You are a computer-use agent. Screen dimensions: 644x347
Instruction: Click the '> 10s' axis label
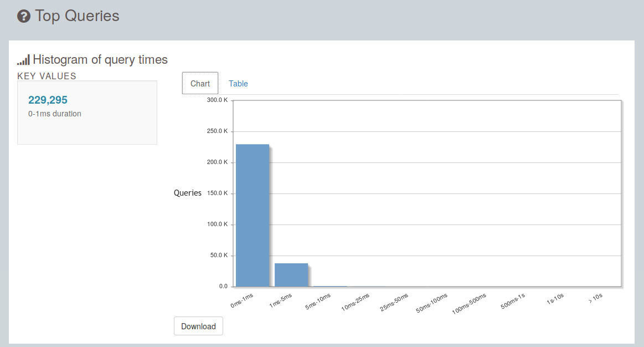(595, 298)
